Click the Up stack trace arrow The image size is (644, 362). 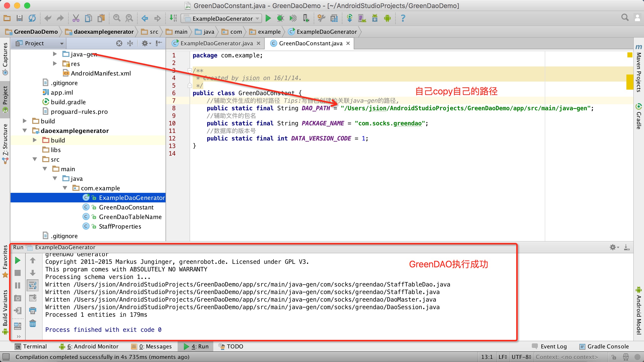tap(33, 260)
